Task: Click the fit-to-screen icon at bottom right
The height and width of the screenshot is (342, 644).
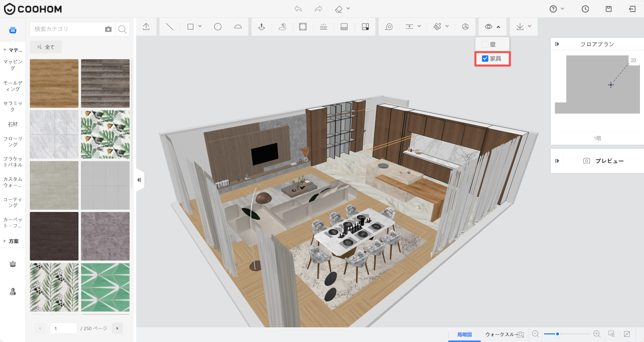Action: (x=627, y=334)
